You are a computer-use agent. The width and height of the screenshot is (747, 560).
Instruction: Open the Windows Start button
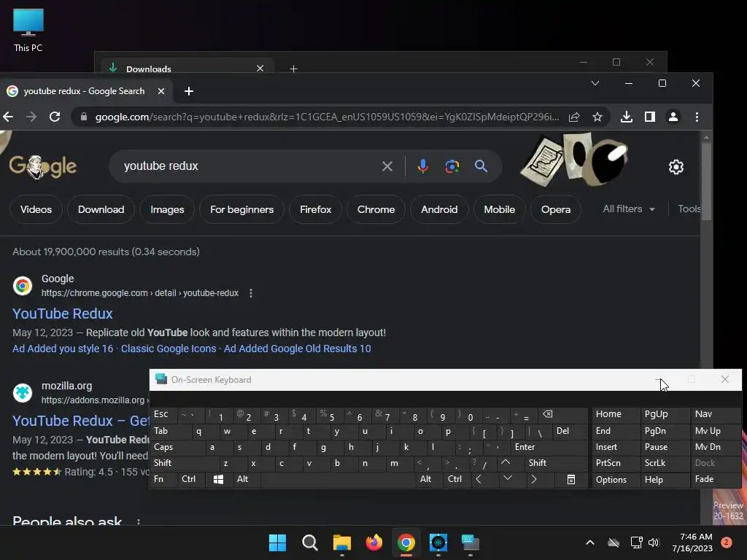click(277, 542)
